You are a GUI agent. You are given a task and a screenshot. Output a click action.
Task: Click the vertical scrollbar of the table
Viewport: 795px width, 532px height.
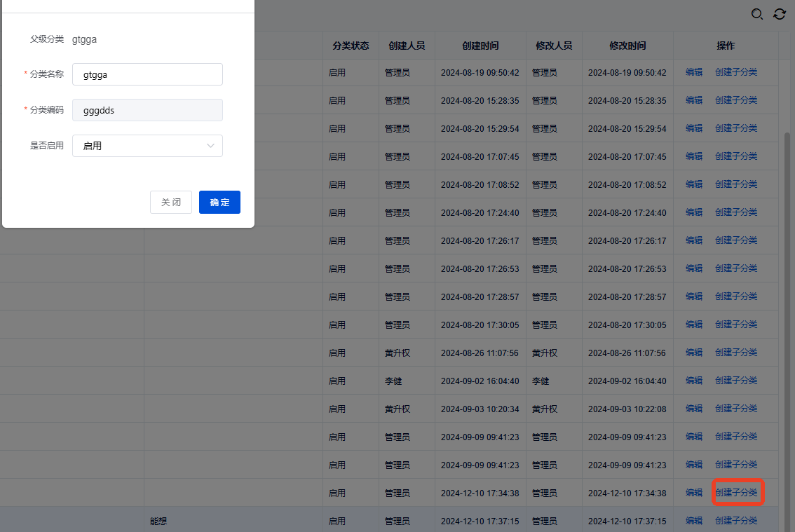[787, 280]
